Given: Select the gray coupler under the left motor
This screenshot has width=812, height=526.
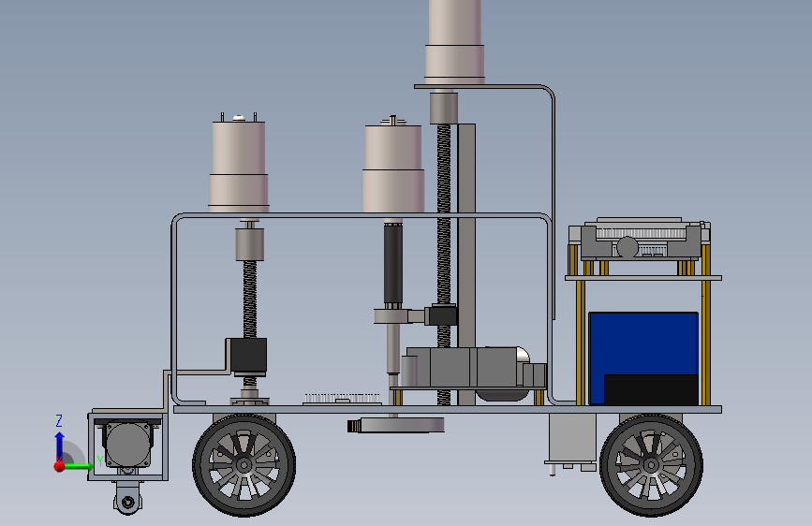Looking at the screenshot, I should pyautogui.click(x=250, y=244).
